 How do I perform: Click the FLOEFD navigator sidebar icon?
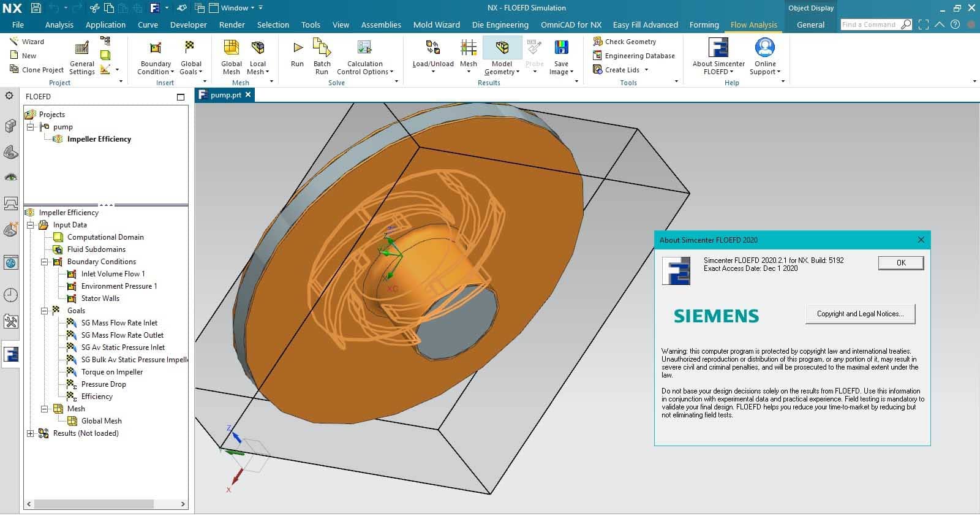coord(10,354)
